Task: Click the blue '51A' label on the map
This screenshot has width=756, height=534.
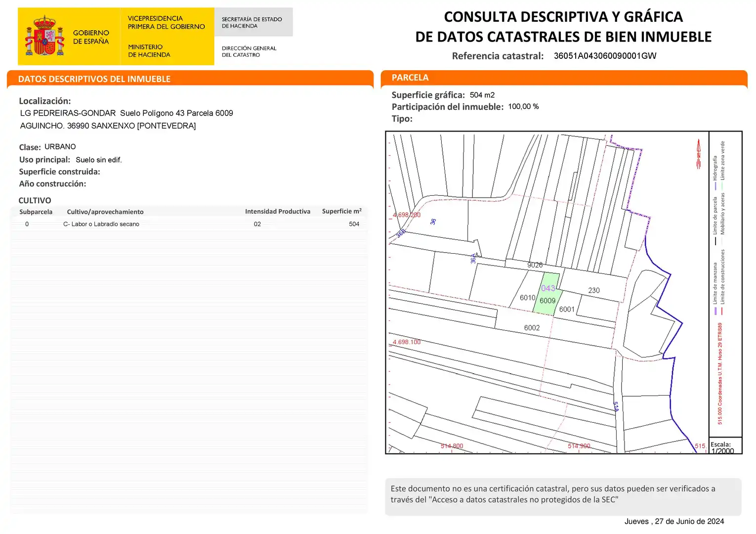Action: pyautogui.click(x=616, y=406)
